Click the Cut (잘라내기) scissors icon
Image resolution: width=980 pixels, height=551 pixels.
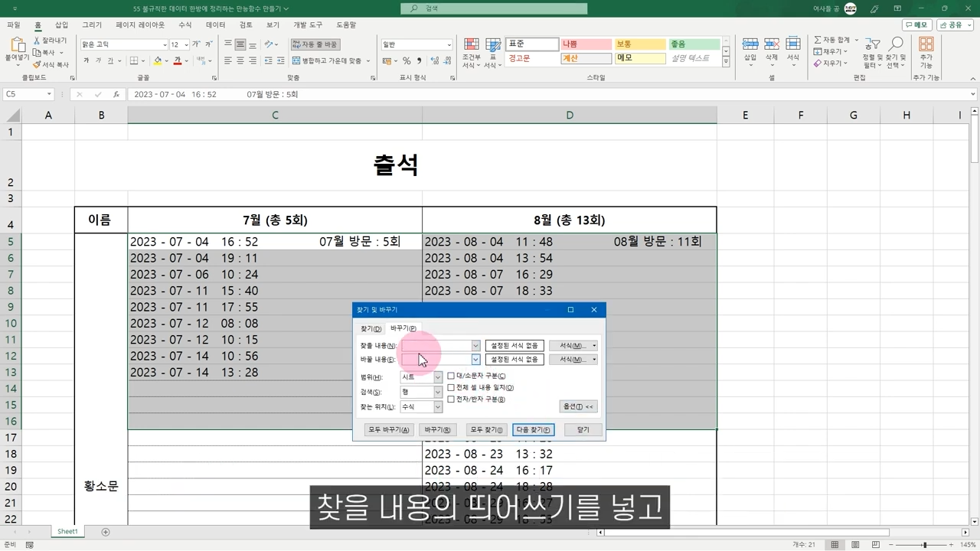point(37,41)
